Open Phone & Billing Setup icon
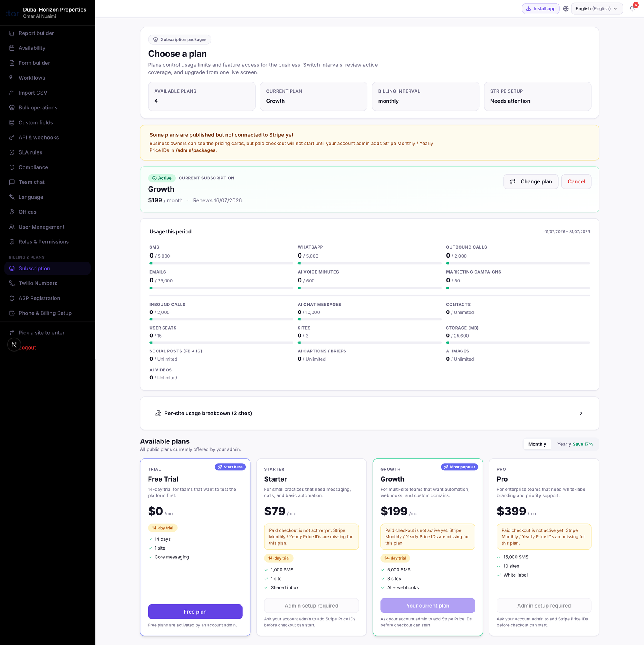Screen dimensions: 644x645 pyautogui.click(x=12, y=313)
